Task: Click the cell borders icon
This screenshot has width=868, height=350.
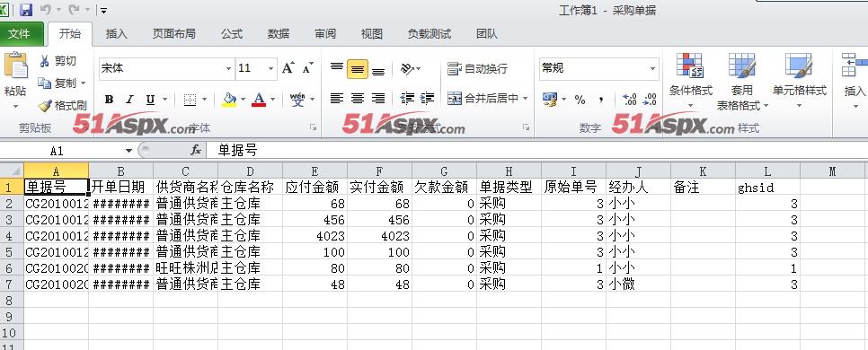Action: click(190, 100)
